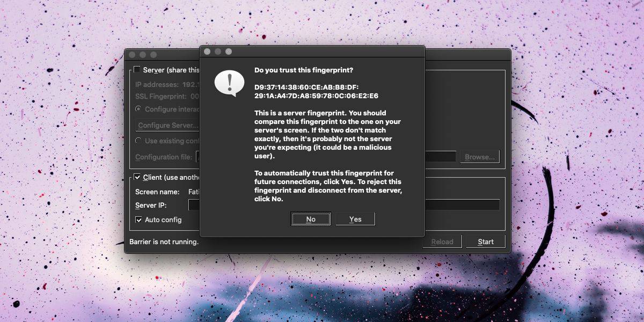
Task: Select the Configure interactively radio button
Action: [x=138, y=109]
